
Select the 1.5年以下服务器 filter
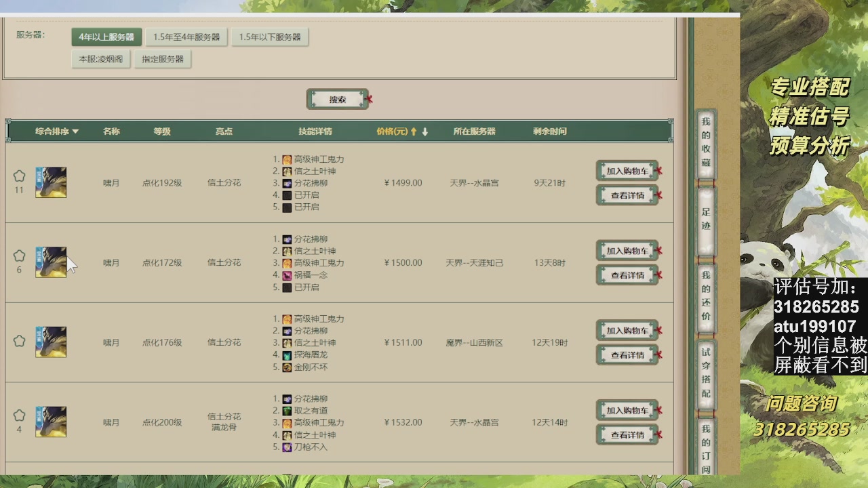pos(270,37)
